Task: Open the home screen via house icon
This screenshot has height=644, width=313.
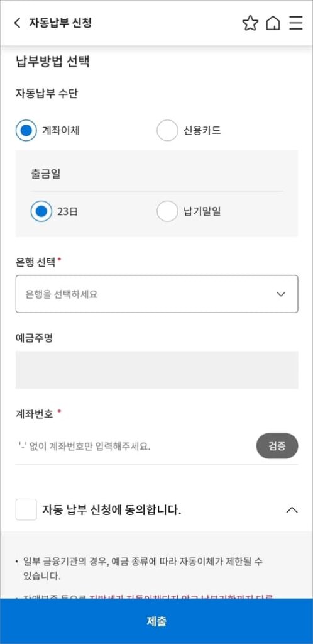Action: point(273,23)
